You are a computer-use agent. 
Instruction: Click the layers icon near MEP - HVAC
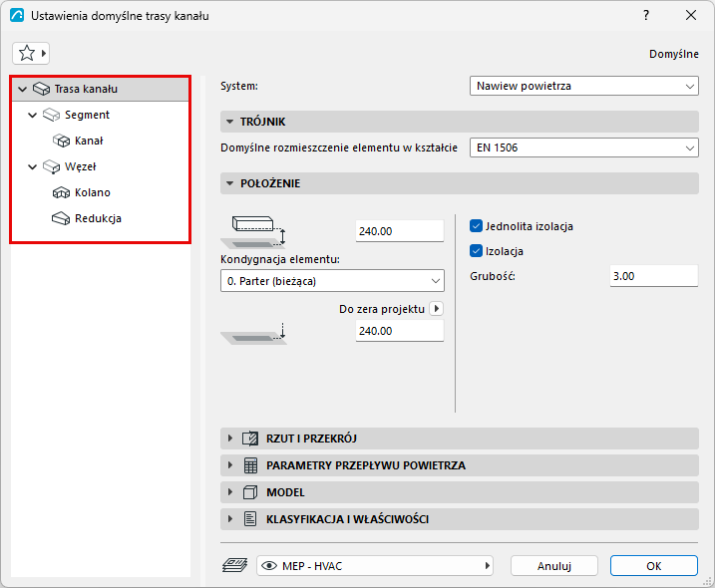pos(234,566)
